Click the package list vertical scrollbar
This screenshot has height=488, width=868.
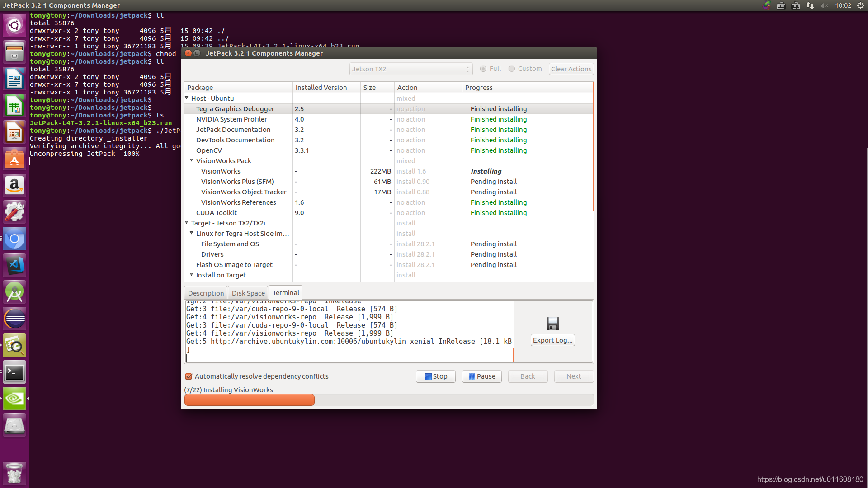[x=593, y=147]
